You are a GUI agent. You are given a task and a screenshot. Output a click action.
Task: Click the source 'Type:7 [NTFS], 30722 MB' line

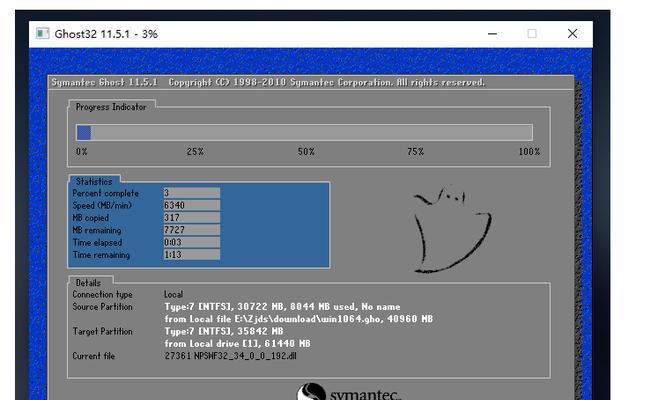click(282, 307)
